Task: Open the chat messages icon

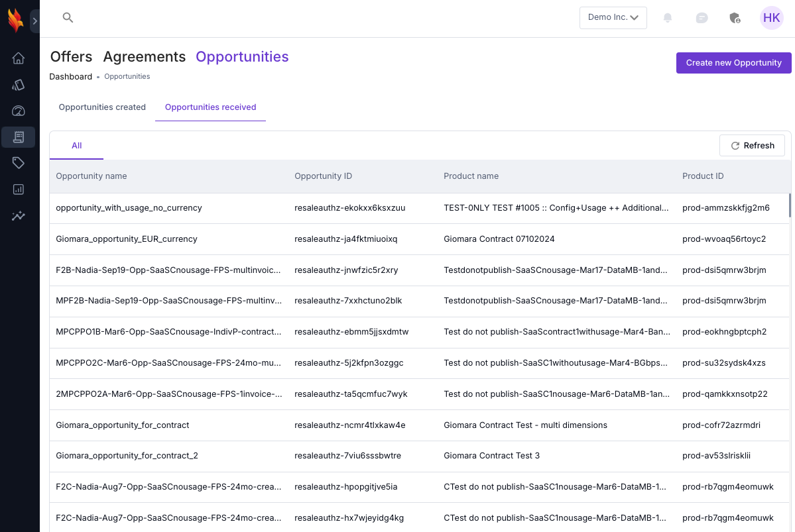Action: (702, 18)
